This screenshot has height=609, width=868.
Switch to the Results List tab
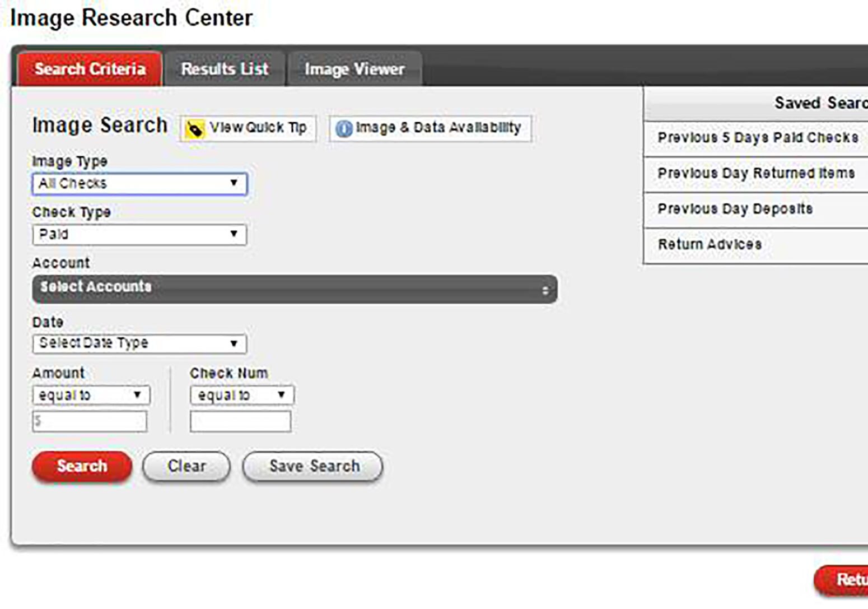(223, 68)
